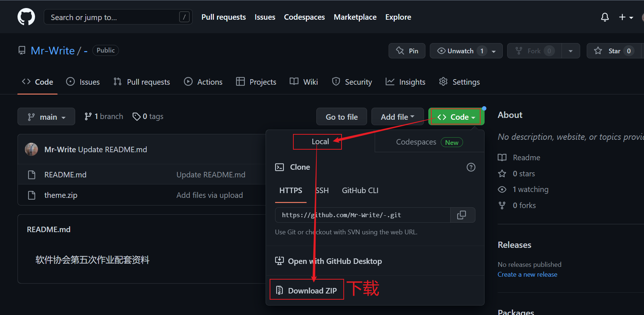
Task: Open Pull requests in the top navigation
Action: coord(224,17)
